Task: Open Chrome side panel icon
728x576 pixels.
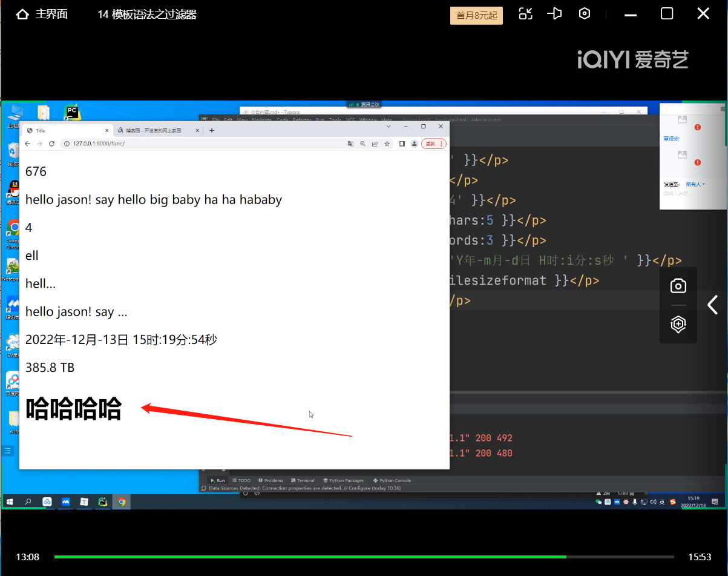Action: (x=402, y=144)
